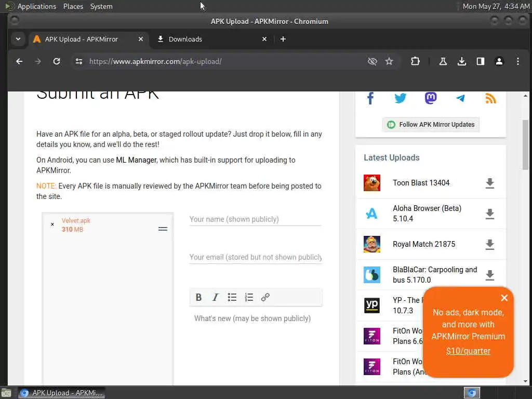532x399 pixels.
Task: Insert a numbered list
Action: (249, 298)
